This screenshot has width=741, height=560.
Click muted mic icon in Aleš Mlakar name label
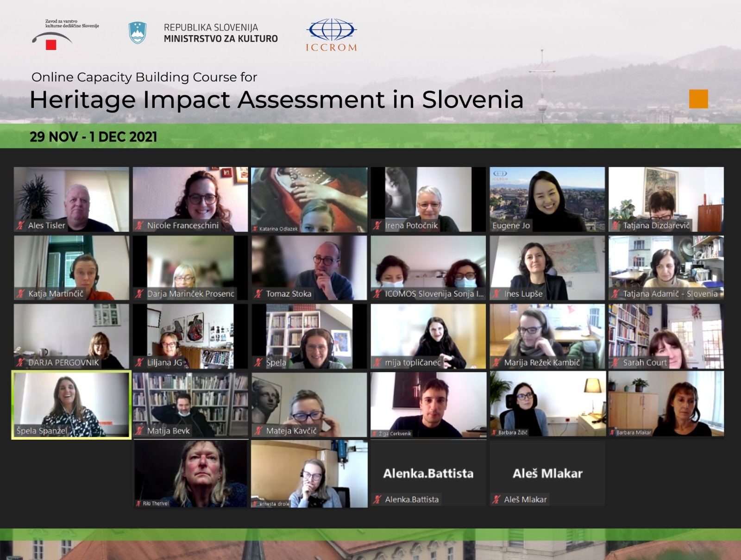[496, 499]
